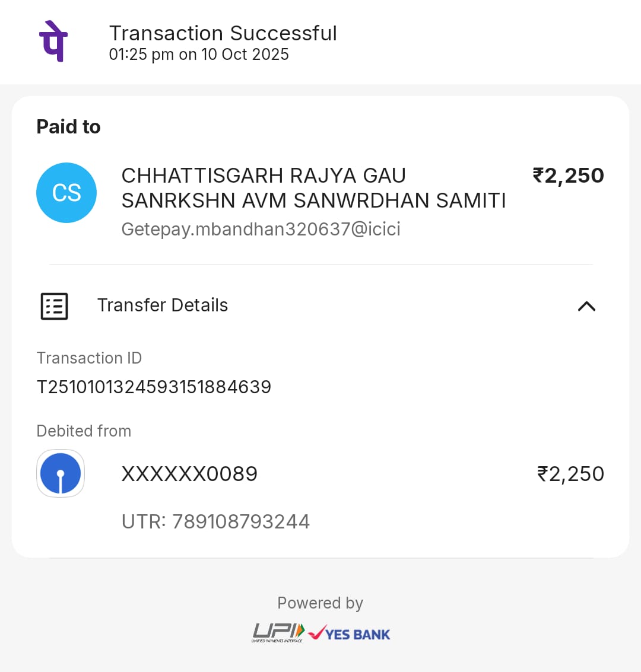Click the Powered by text
This screenshot has height=672, width=641.
click(320, 603)
